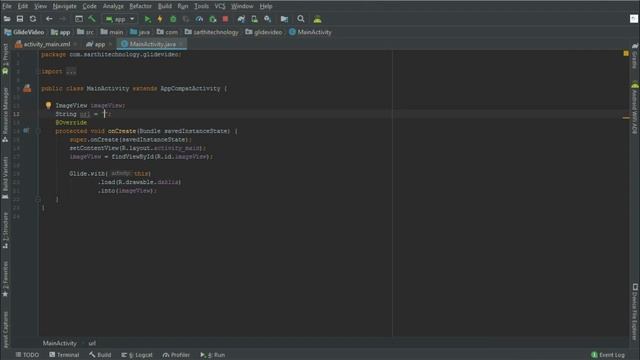Viewport: 640px width, 360px height.
Task: Open the Navigate menu
Action: (x=64, y=6)
